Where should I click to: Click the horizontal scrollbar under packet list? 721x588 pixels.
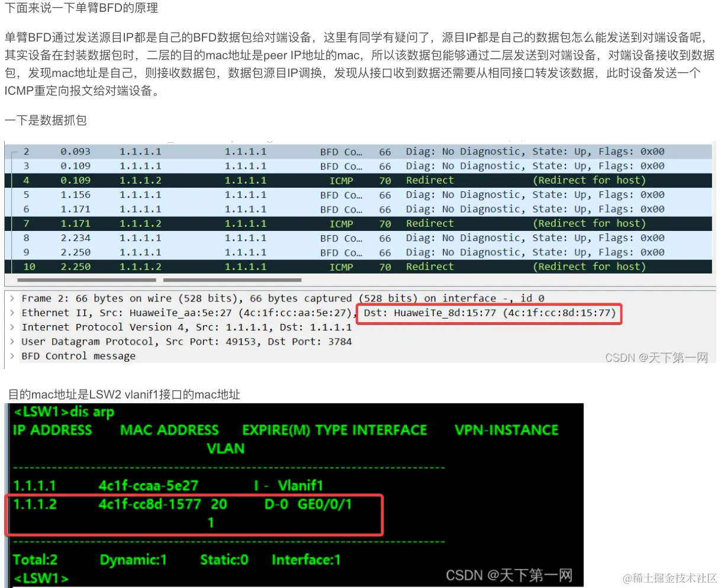[160, 280]
